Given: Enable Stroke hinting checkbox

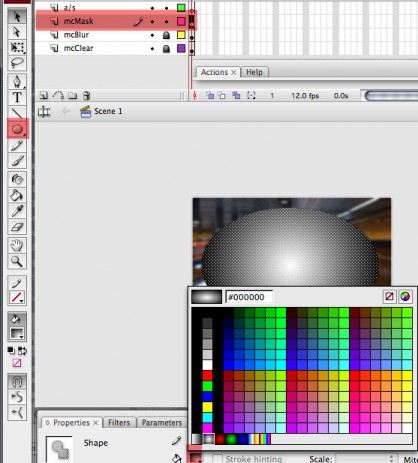Looking at the screenshot, I should tap(218, 459).
